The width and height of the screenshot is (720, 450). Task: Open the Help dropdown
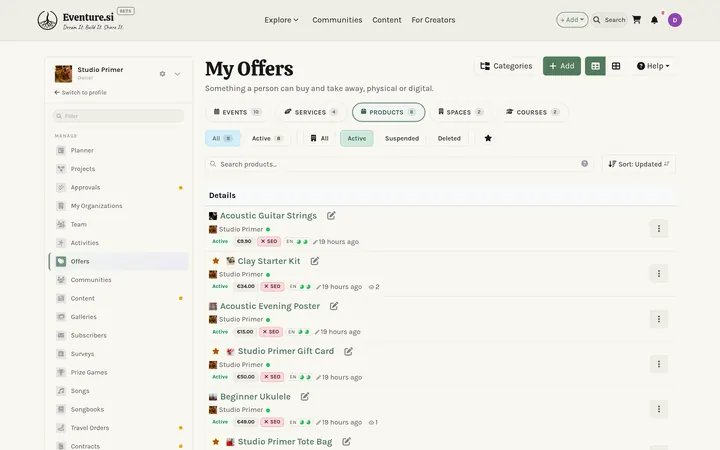point(653,66)
